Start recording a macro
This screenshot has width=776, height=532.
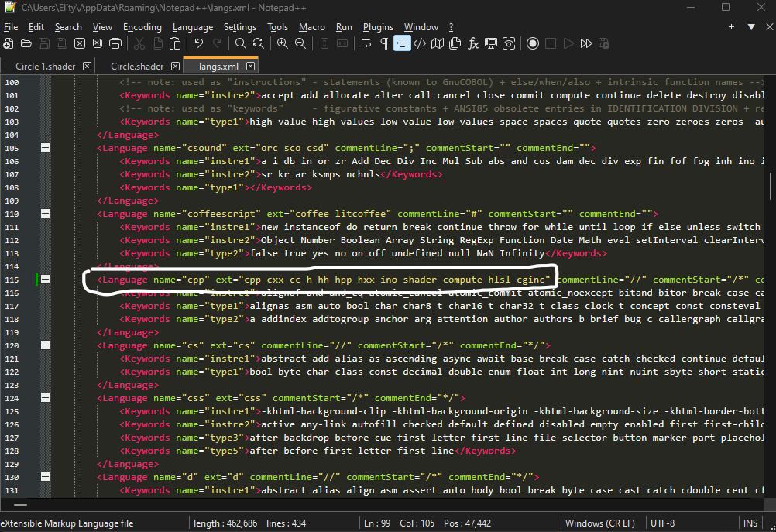(x=533, y=43)
